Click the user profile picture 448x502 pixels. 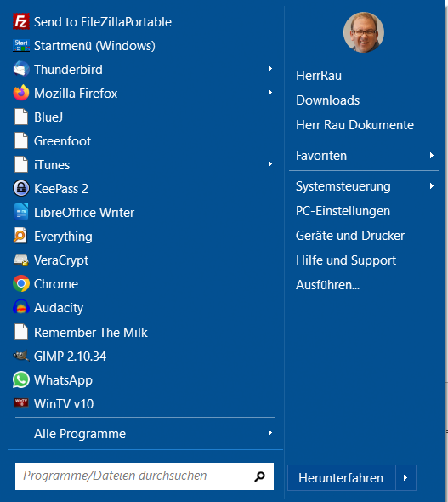(364, 32)
